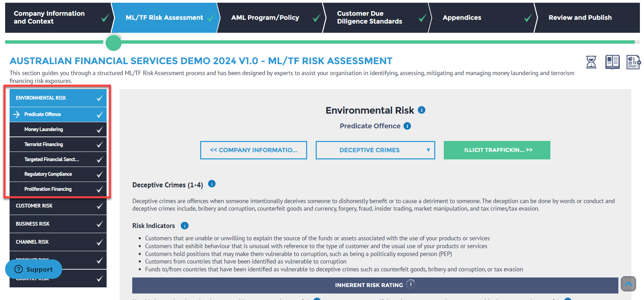Click the scroll-to-top arrow button
This screenshot has height=300, width=644.
[628, 284]
